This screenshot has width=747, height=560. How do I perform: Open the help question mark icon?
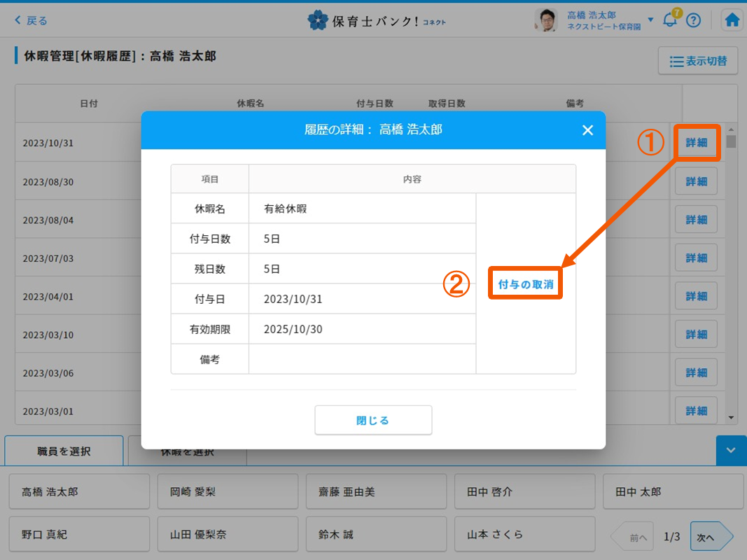(x=693, y=20)
